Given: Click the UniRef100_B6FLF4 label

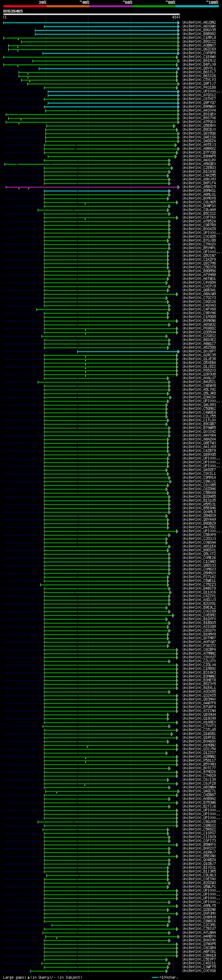Looking at the screenshot, I should 199,183.
